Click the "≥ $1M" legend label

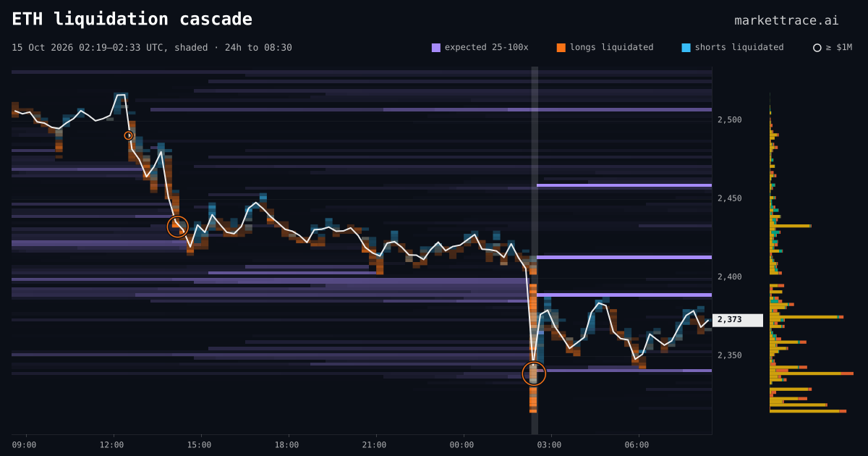pos(839,47)
